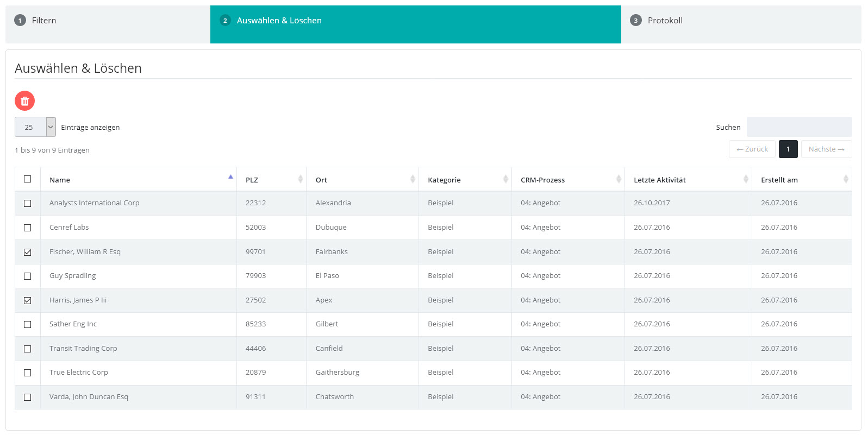Sort by Letzte Aktivität sort icon

coord(746,179)
